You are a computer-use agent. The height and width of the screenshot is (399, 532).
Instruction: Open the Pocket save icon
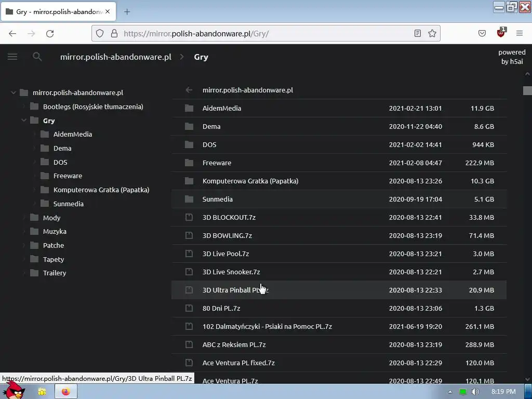482,33
